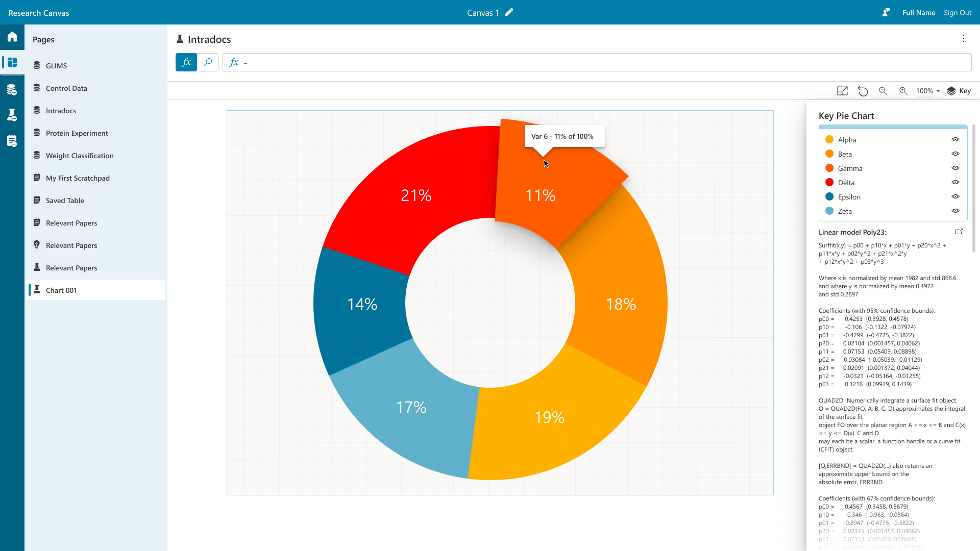The width and height of the screenshot is (980, 551).
Task: Expand the Linear model Poly23 section
Action: (x=959, y=232)
